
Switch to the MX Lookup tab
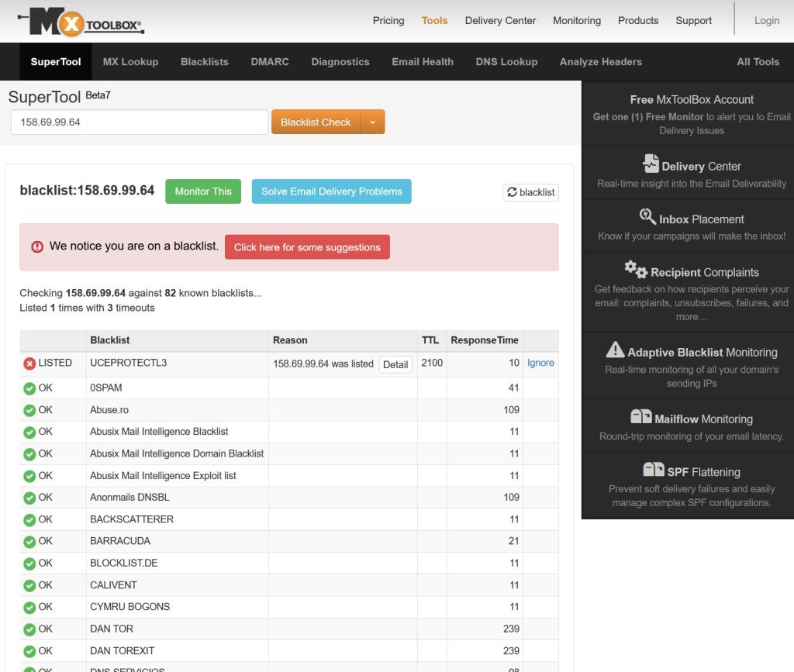[130, 62]
